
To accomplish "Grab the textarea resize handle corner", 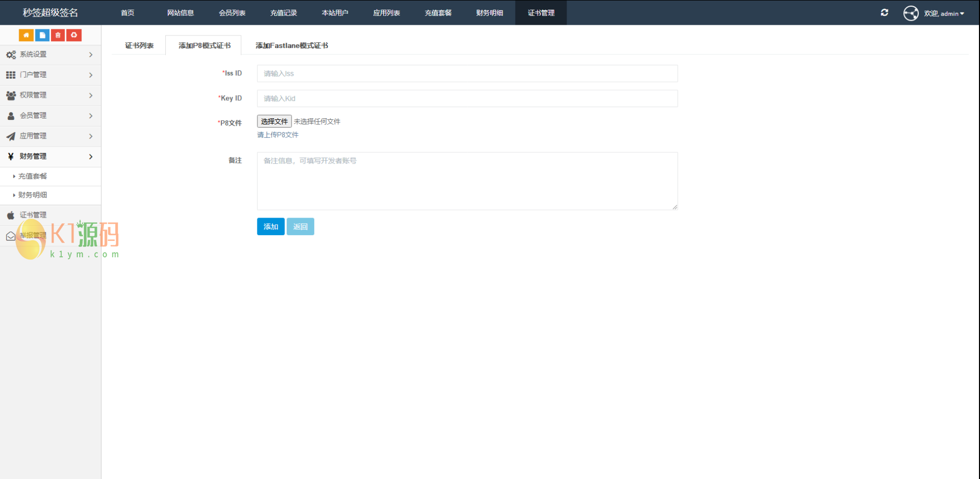I will point(675,207).
